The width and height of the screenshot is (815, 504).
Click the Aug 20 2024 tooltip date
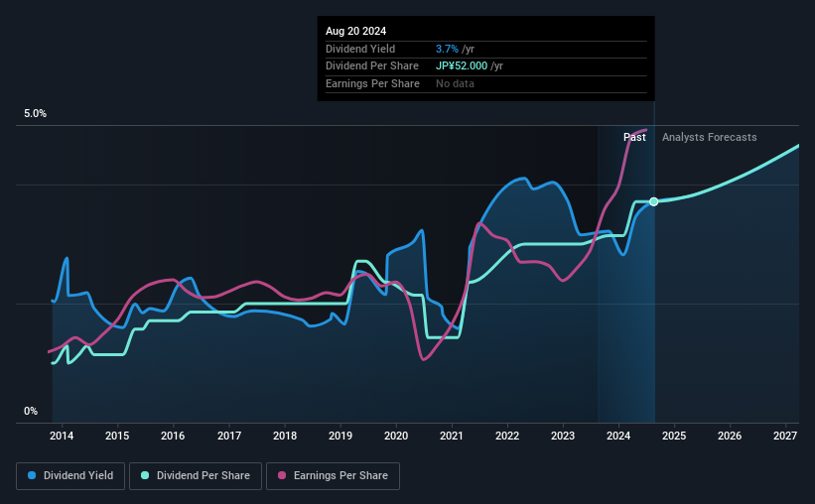click(355, 31)
